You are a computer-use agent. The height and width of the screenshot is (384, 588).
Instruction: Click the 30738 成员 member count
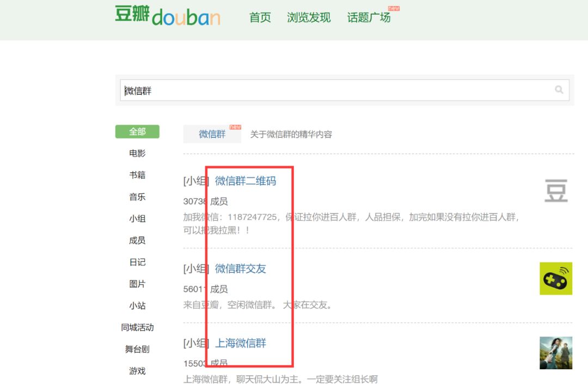[205, 202]
